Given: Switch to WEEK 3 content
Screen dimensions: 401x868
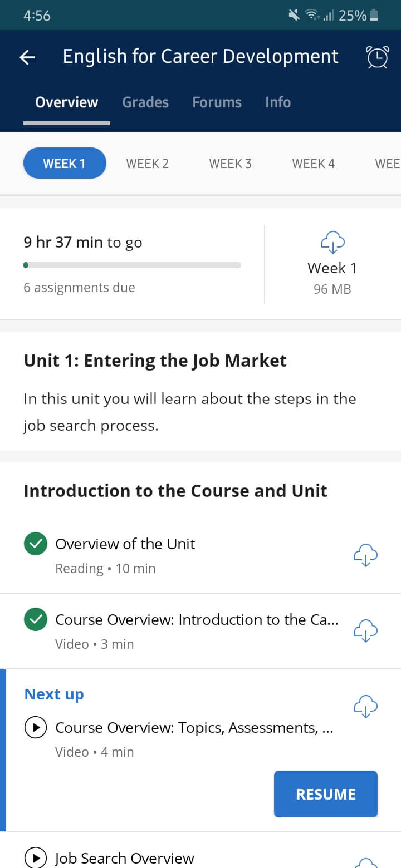Looking at the screenshot, I should 230,164.
